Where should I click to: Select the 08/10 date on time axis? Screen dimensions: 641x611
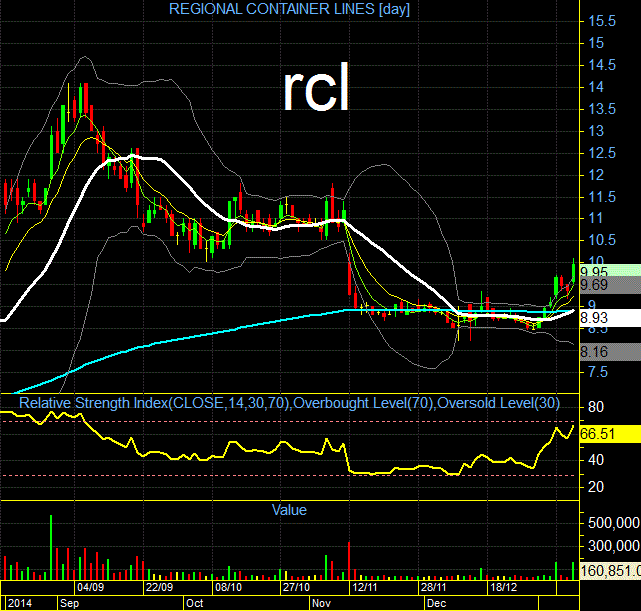229,587
